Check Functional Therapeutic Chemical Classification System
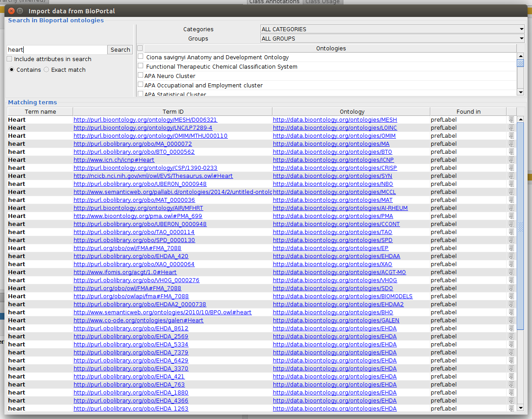Viewport: 532px width, 419px height. [x=140, y=66]
